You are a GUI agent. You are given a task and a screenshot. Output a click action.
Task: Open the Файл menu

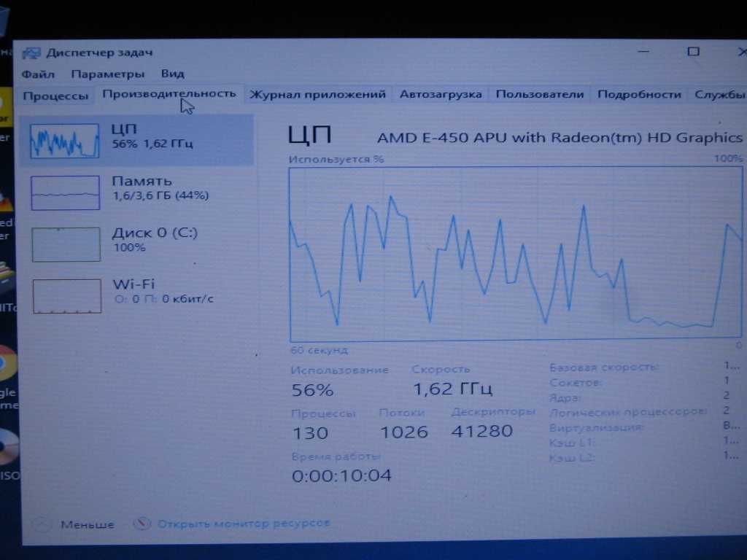point(38,74)
